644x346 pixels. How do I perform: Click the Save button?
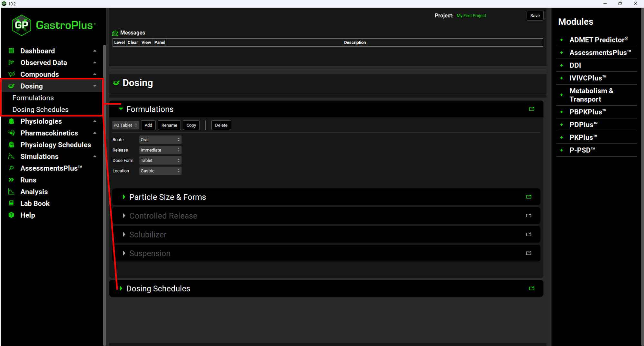(x=535, y=15)
